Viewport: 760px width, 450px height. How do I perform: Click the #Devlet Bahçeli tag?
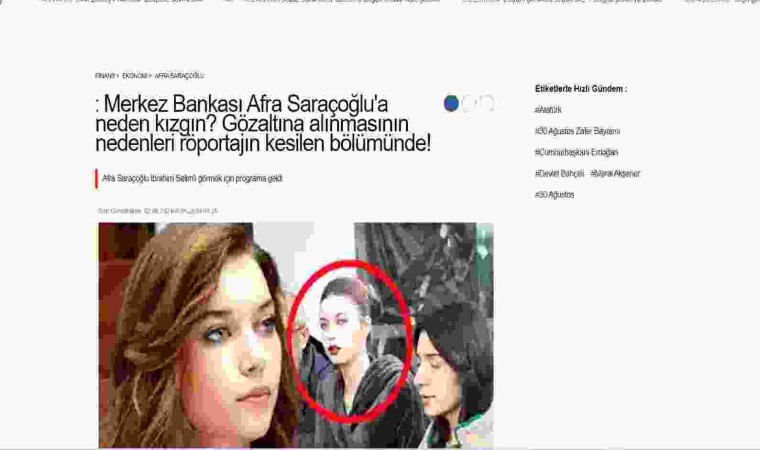559,173
